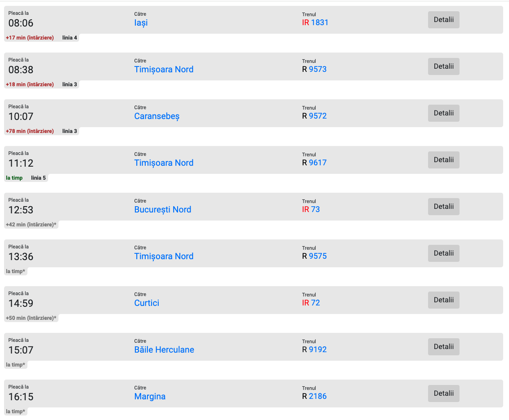Go to the Băile Herculane station link
The width and height of the screenshot is (509, 420).
tap(164, 349)
